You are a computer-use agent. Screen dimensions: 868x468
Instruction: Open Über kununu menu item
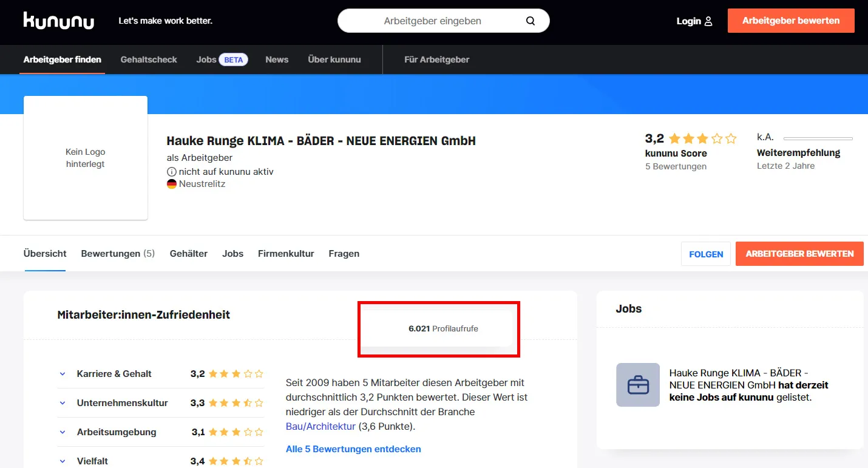[334, 59]
